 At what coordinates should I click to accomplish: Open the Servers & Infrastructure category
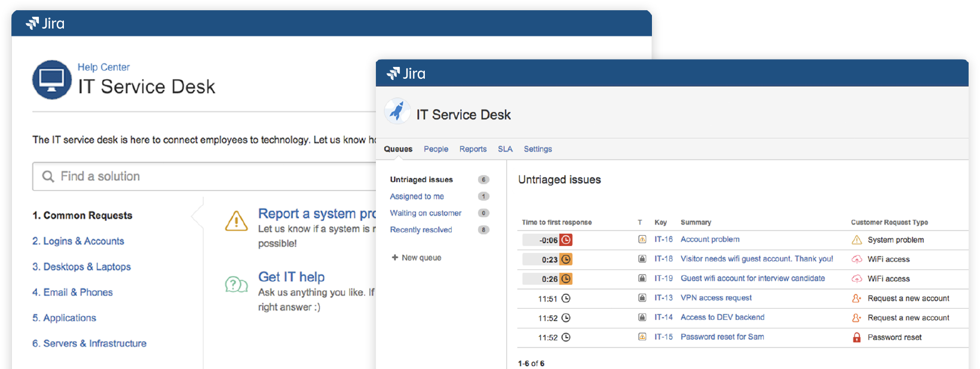tap(89, 344)
